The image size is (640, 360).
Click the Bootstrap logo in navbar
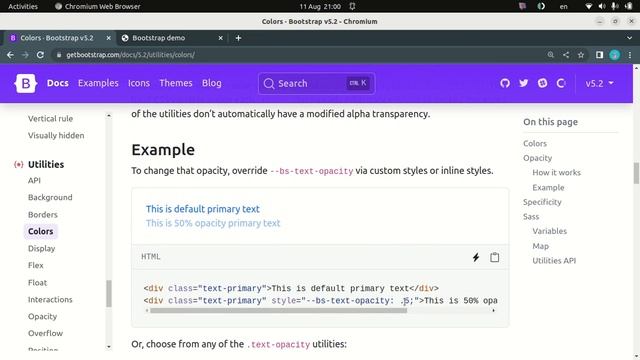point(26,83)
